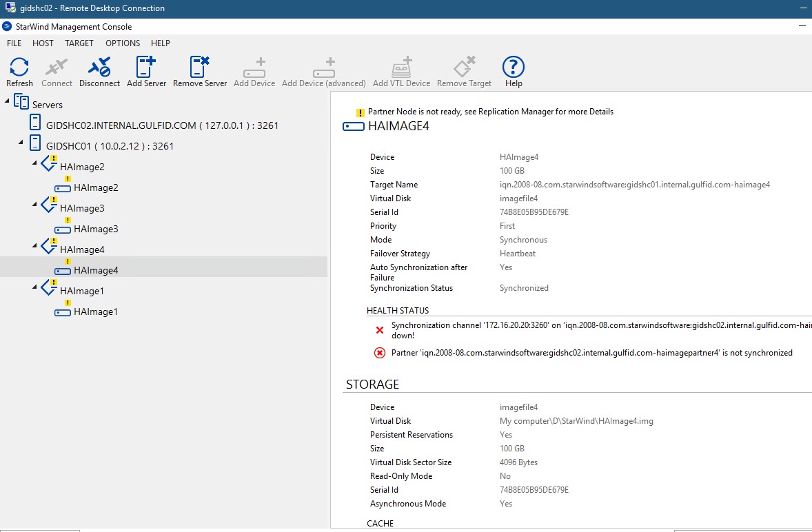The width and height of the screenshot is (812, 532).
Task: Click the Add Device toolbar icon
Action: 254,68
